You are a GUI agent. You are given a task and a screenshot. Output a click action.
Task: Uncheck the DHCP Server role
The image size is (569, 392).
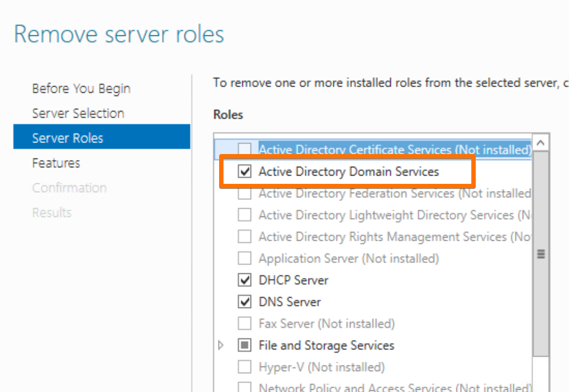pyautogui.click(x=244, y=280)
